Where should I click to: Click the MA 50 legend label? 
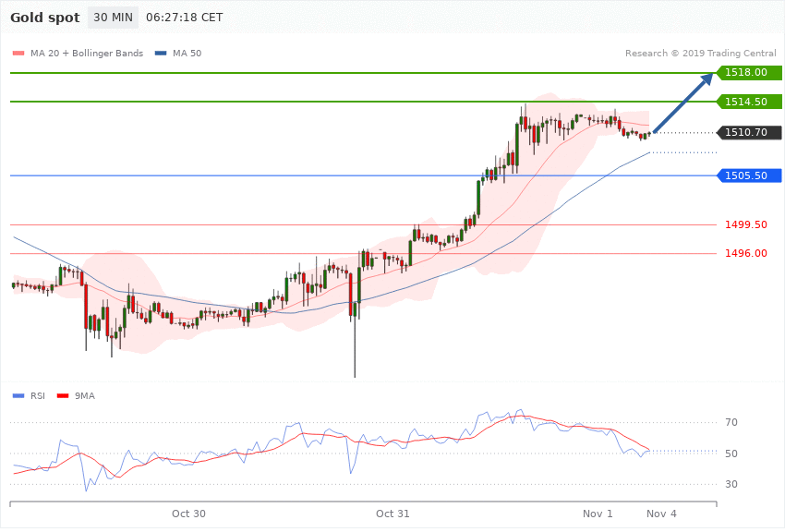(x=187, y=53)
